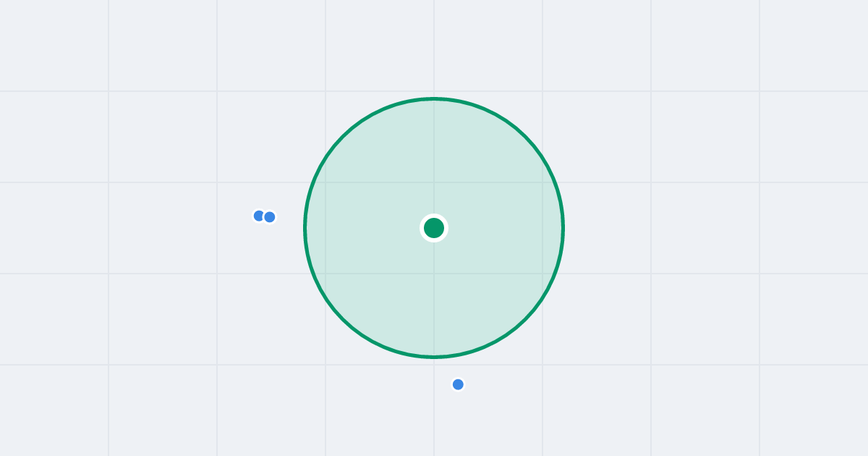This screenshot has width=868, height=456.
Task: Pick the partly hidden blue dot of the pair
Action: click(x=258, y=216)
